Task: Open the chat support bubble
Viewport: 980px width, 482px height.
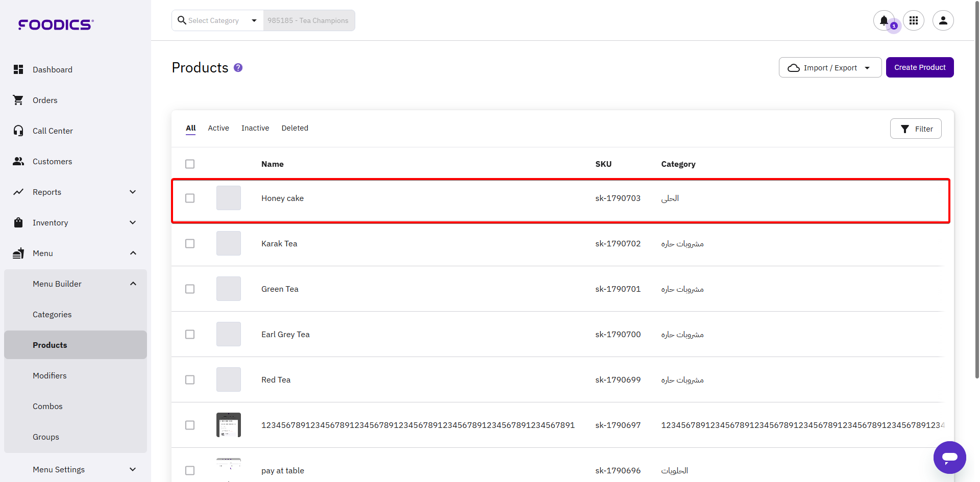Action: point(949,457)
